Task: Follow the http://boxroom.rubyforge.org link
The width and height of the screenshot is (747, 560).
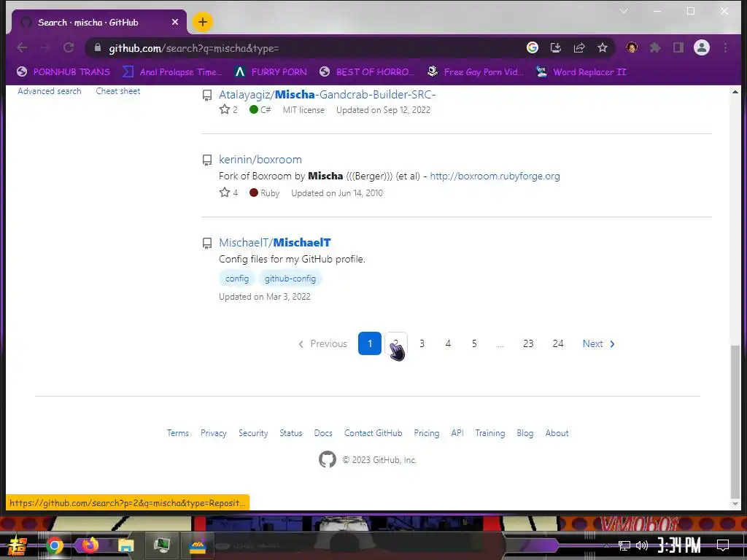Action: (x=495, y=176)
